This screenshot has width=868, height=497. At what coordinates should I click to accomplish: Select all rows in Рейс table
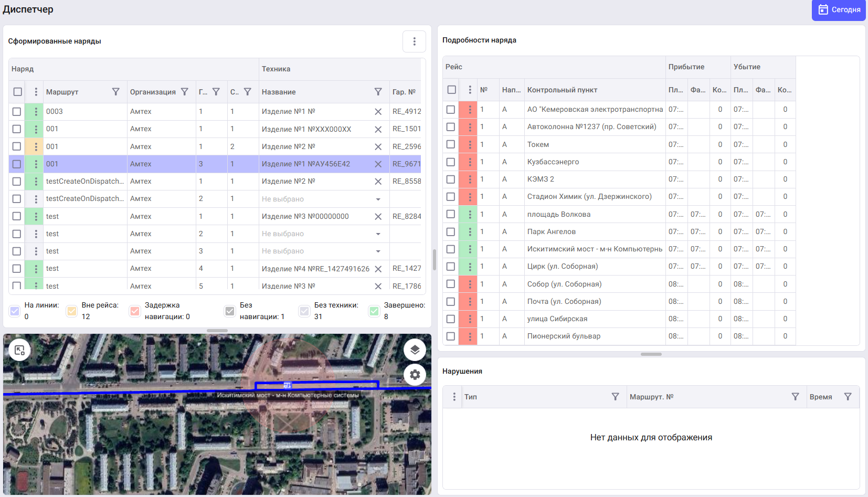451,90
